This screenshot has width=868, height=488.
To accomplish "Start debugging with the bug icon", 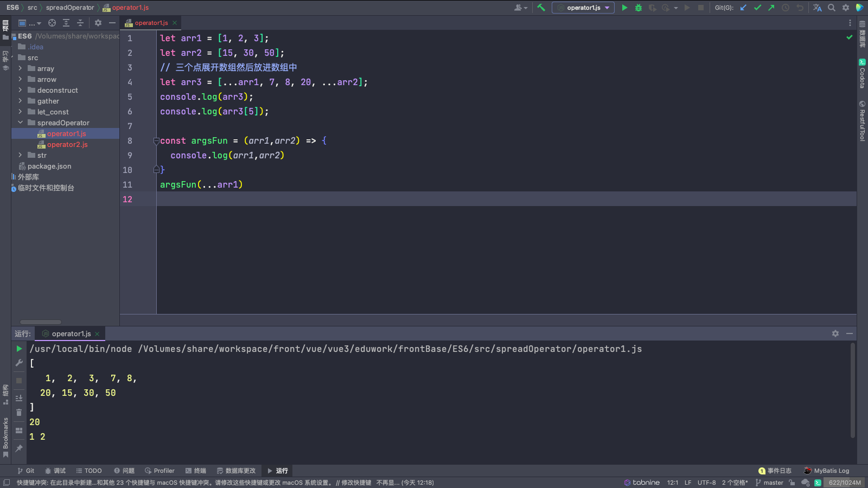I will [639, 8].
